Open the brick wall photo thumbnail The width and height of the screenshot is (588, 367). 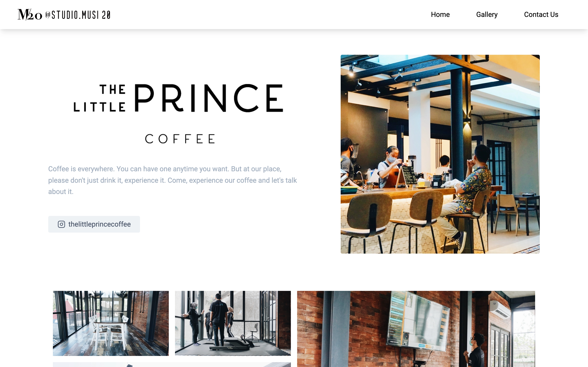(x=416, y=329)
